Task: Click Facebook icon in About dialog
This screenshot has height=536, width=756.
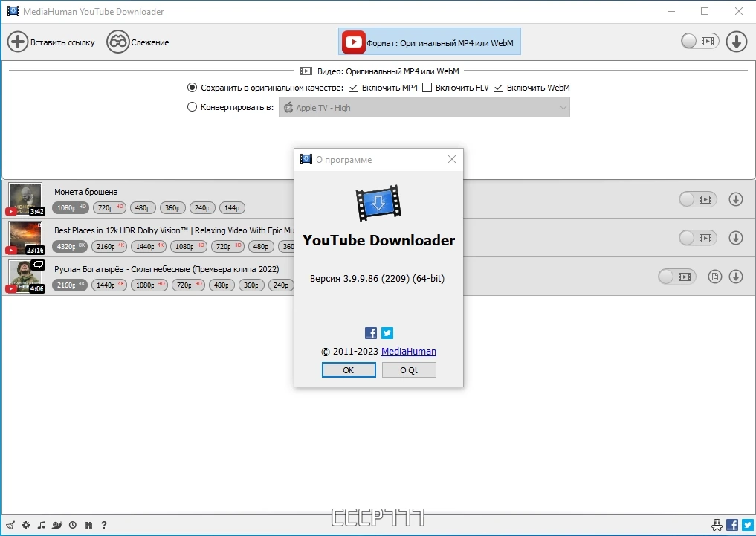Action: point(371,332)
